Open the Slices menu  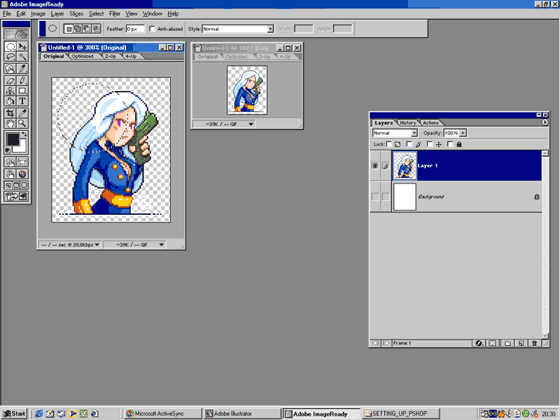point(76,14)
